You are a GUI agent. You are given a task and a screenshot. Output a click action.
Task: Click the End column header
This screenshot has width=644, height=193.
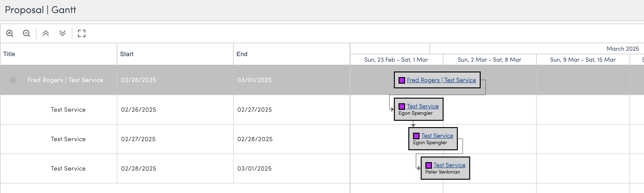point(242,54)
